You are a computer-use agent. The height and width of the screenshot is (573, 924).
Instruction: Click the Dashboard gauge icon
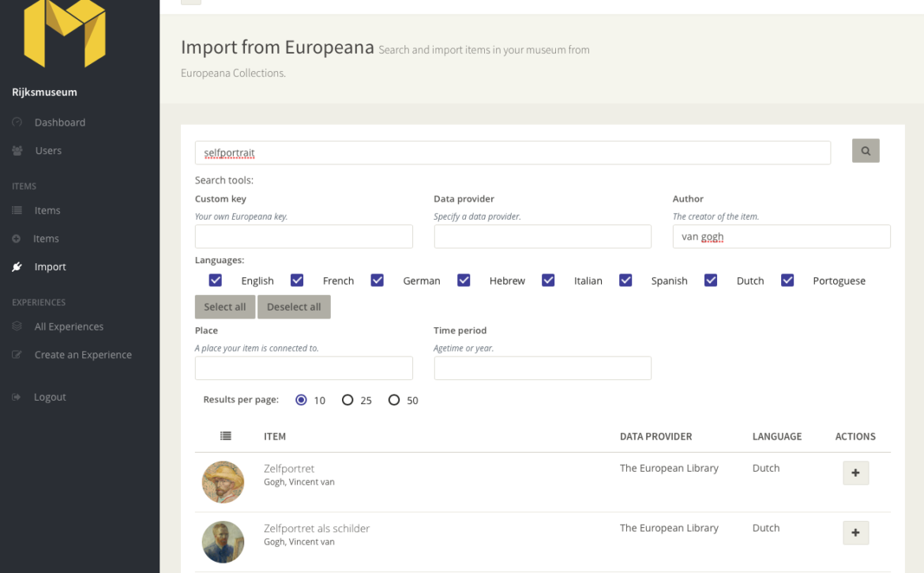[x=17, y=122]
